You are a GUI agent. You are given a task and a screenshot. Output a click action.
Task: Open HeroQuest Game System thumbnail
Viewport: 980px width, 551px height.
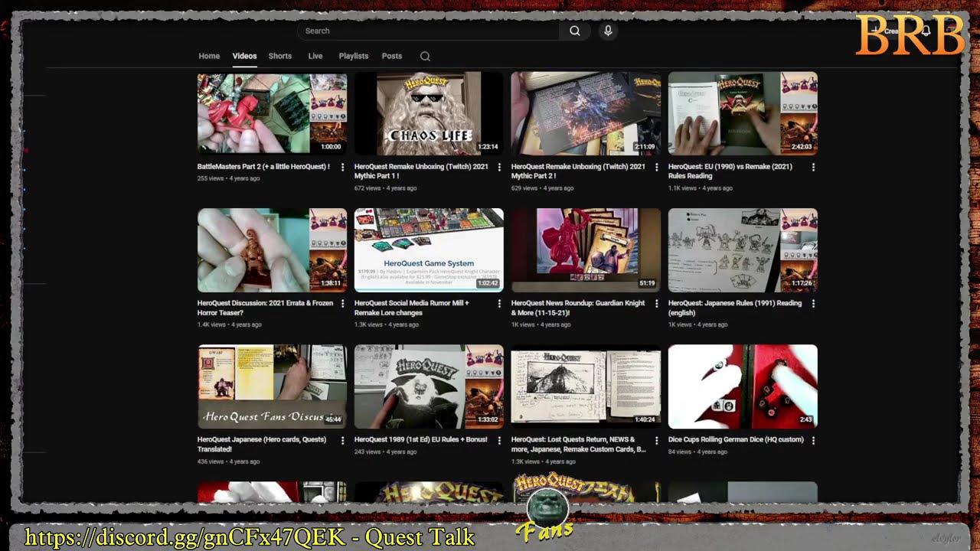click(429, 250)
